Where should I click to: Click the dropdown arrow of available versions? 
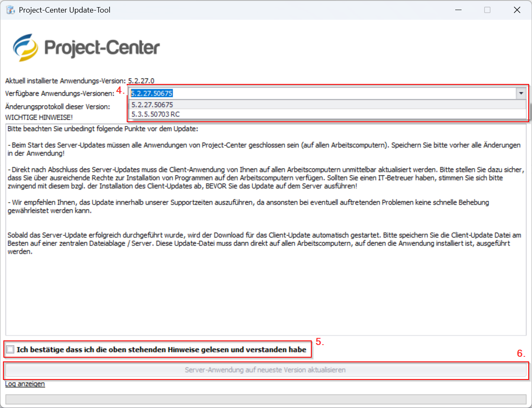point(521,93)
